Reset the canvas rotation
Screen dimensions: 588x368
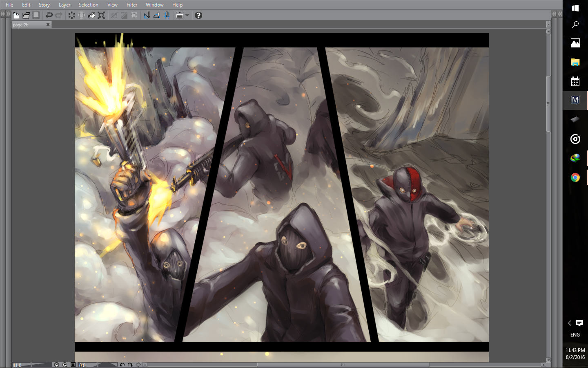[138, 365]
